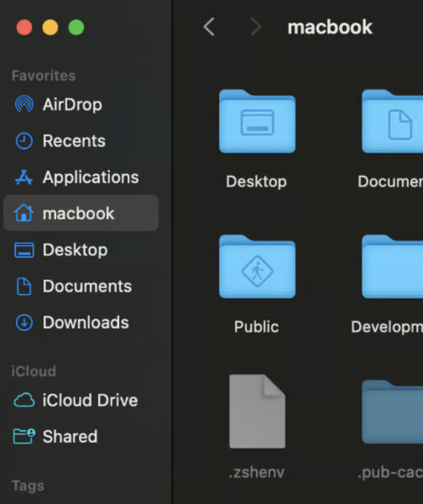Click the yellow minimize window button
The height and width of the screenshot is (504, 423).
coord(50,28)
